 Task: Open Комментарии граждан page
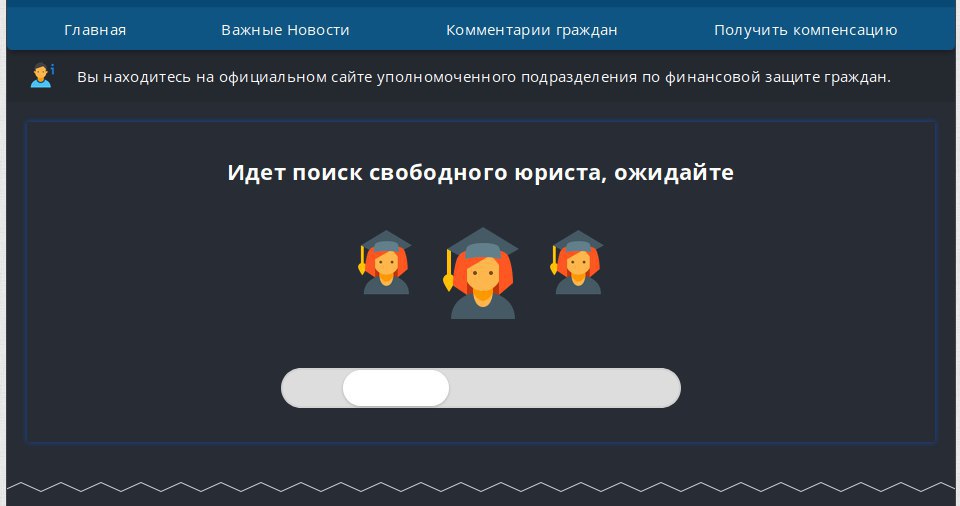point(531,30)
